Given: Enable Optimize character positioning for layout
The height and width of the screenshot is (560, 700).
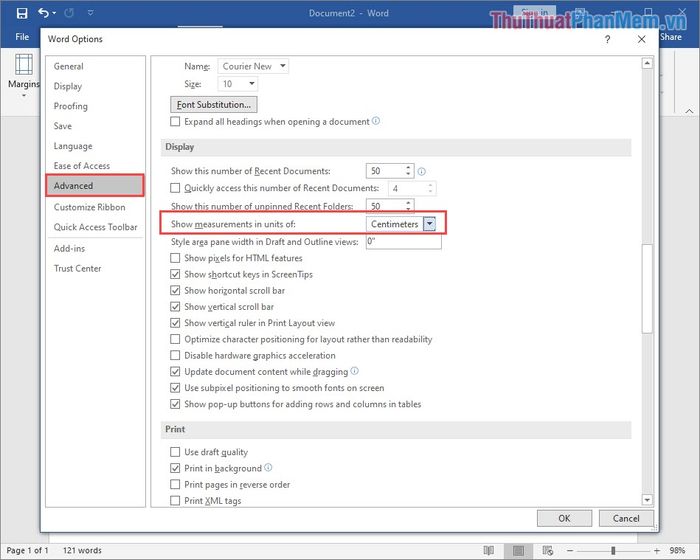Looking at the screenshot, I should coord(175,339).
